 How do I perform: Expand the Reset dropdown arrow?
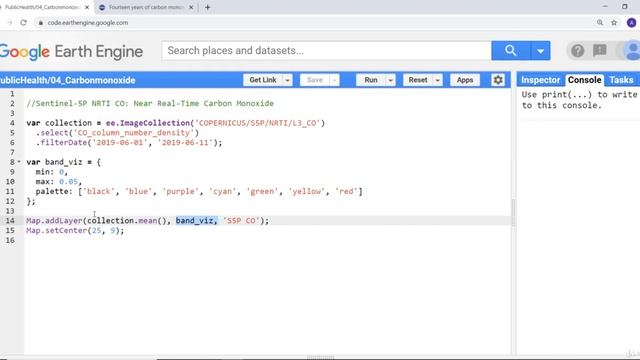click(438, 80)
